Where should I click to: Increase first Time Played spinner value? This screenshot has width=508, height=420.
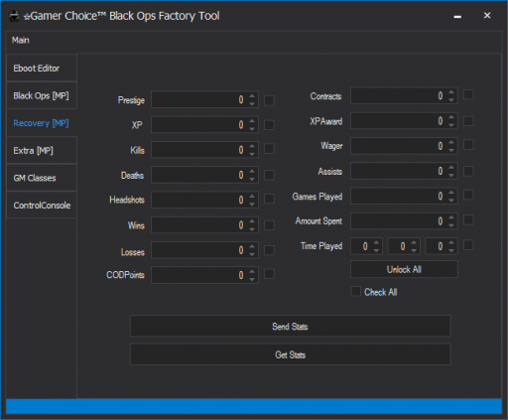[376, 242]
